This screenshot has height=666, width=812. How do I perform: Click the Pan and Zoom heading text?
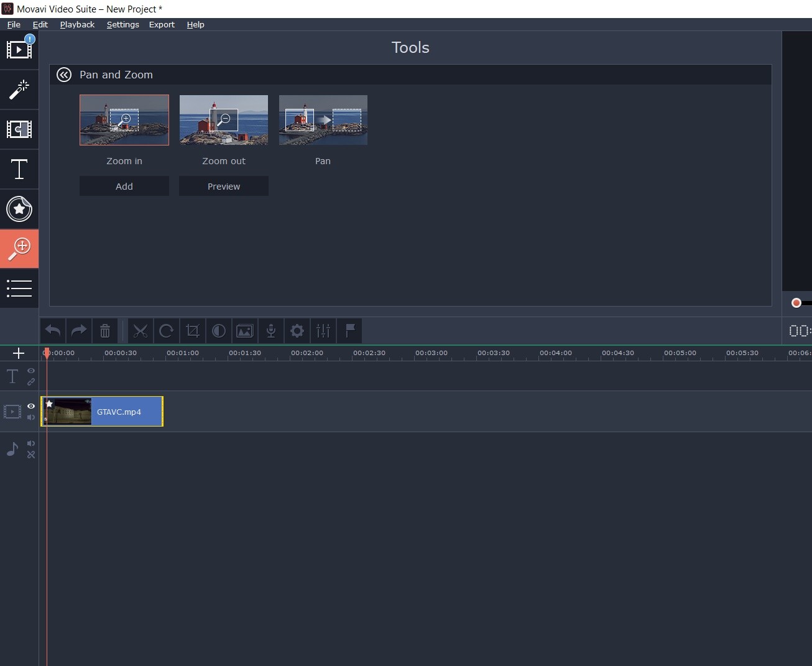(x=116, y=75)
